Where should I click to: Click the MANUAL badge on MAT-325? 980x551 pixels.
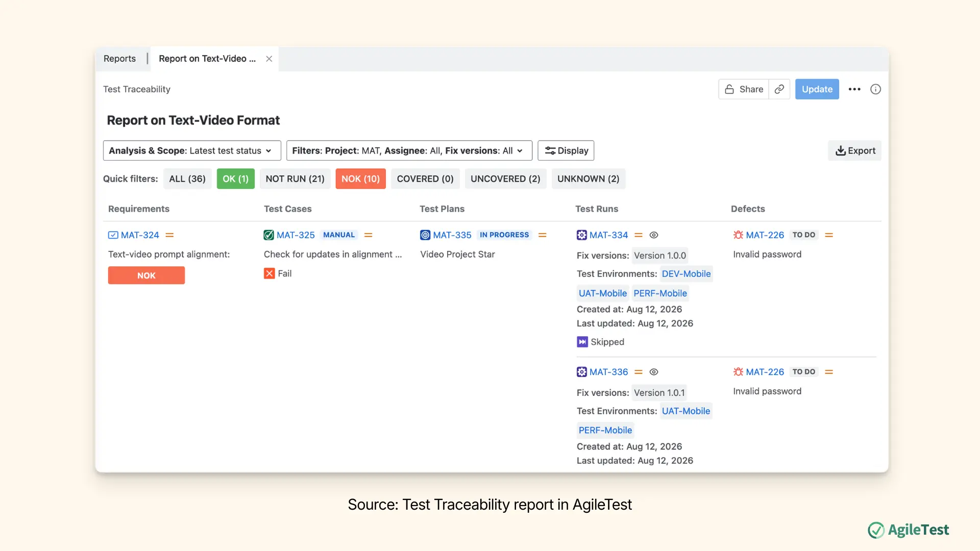[339, 235]
